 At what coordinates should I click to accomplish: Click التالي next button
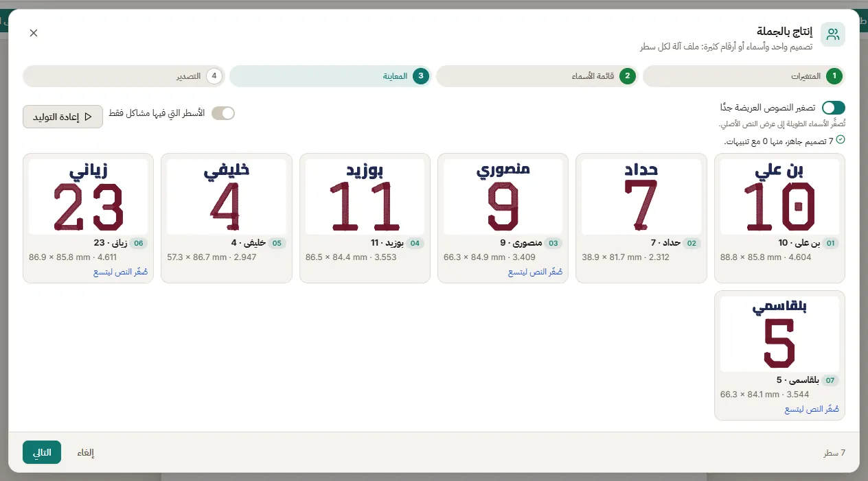[42, 453]
